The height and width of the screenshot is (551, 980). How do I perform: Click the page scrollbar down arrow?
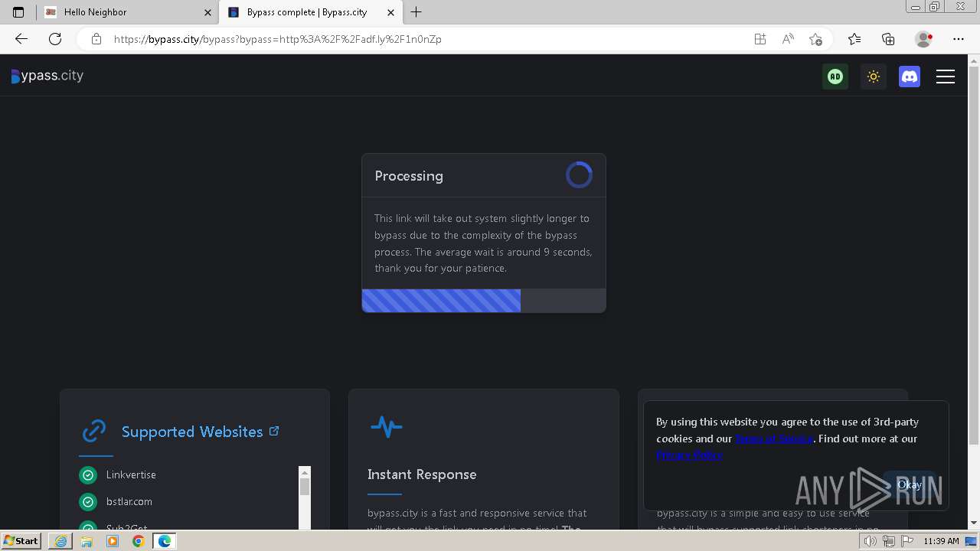[974, 523]
